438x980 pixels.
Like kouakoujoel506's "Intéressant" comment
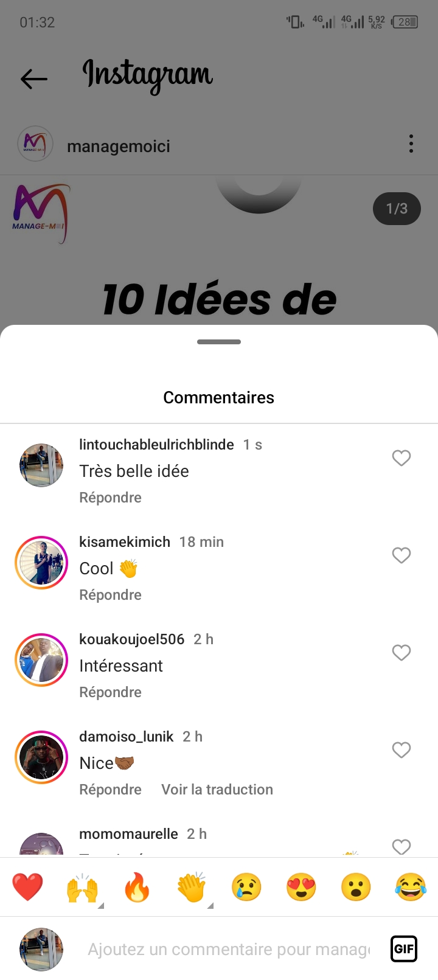(401, 653)
